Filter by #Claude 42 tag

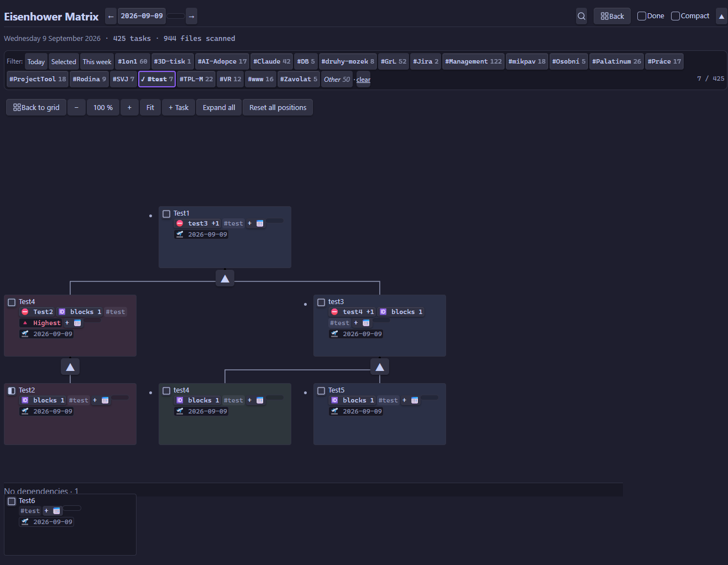272,61
